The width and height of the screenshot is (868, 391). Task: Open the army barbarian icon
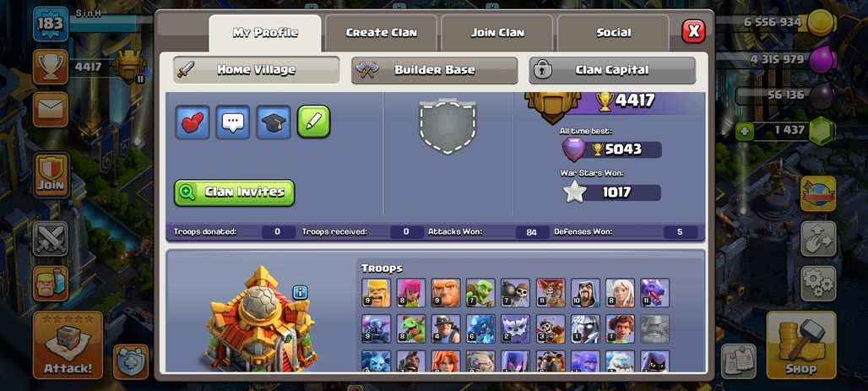51,284
